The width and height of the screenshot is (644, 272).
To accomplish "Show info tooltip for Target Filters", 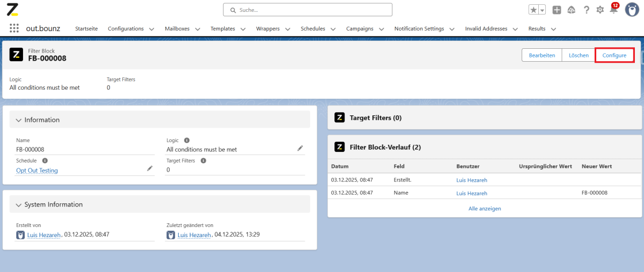I will [203, 160].
